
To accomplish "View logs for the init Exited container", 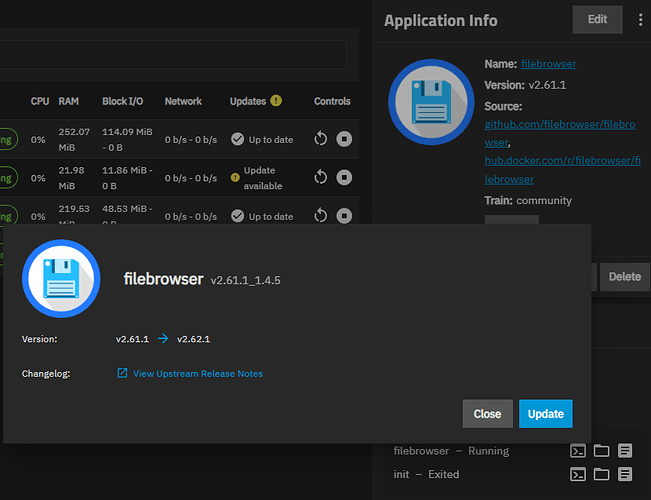I will click(x=625, y=474).
